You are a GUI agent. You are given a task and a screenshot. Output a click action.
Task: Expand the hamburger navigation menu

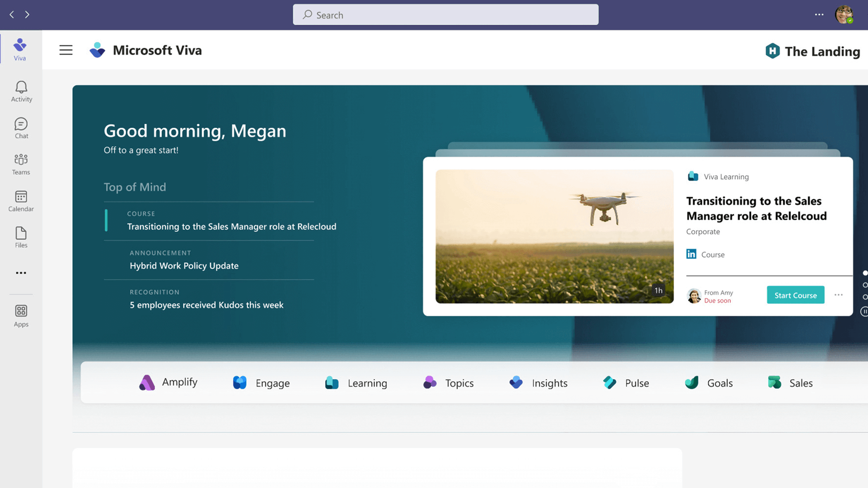[66, 50]
